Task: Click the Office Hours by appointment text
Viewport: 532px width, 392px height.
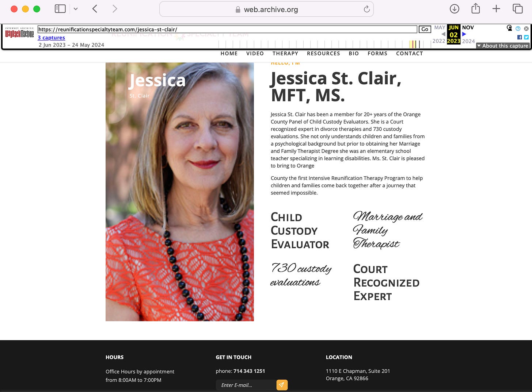Action: click(x=140, y=372)
